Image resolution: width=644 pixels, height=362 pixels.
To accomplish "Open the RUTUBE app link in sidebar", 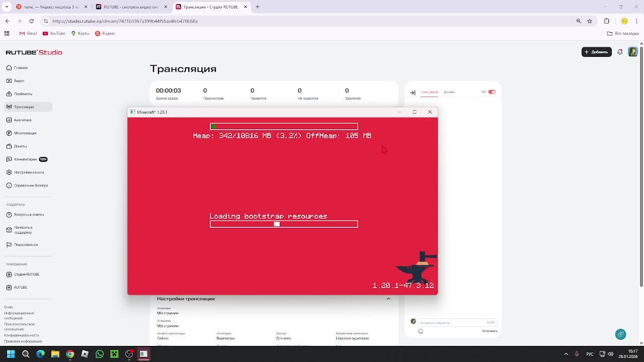I will pyautogui.click(x=21, y=287).
